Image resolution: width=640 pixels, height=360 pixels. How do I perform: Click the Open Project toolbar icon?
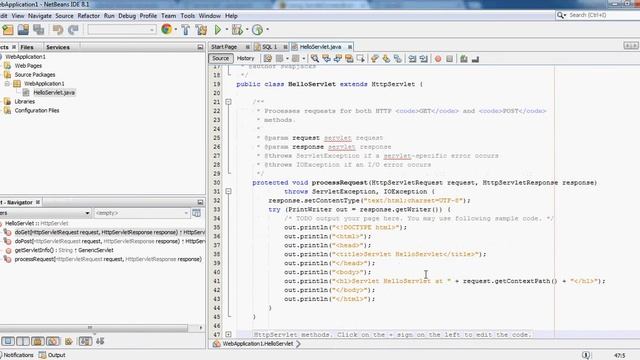coord(23,29)
